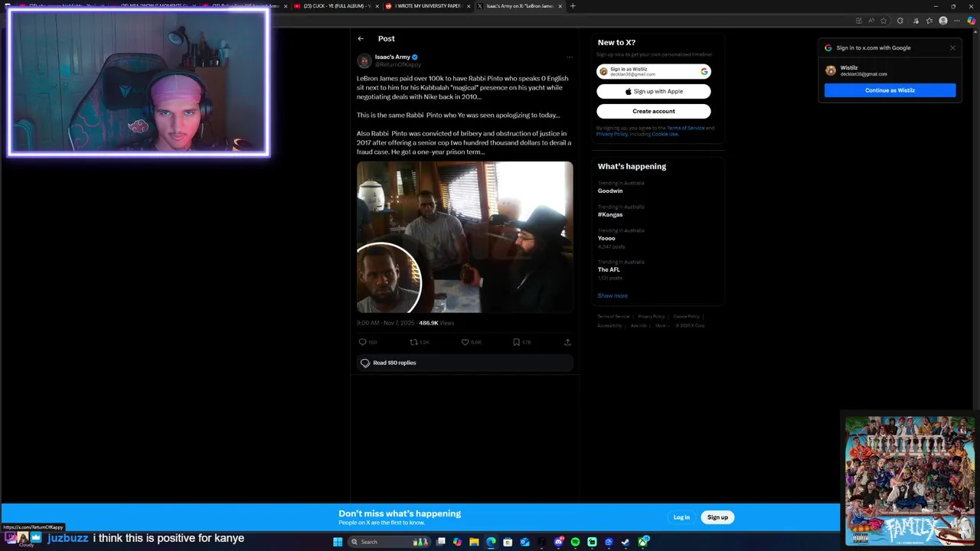Open the Cookie Use link

coord(665,134)
